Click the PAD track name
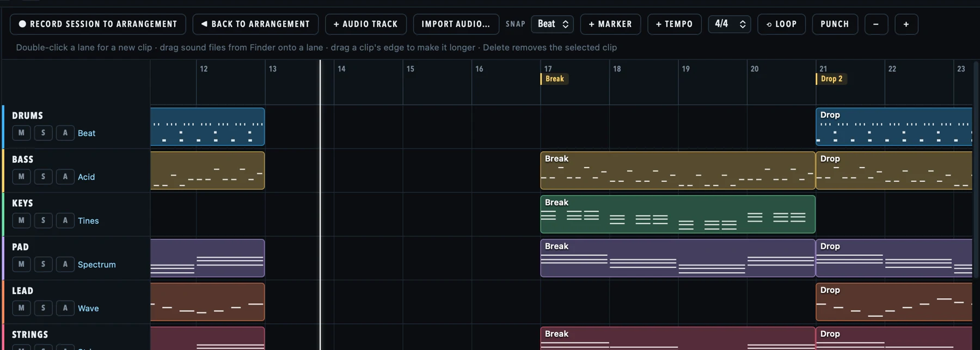 (20, 247)
